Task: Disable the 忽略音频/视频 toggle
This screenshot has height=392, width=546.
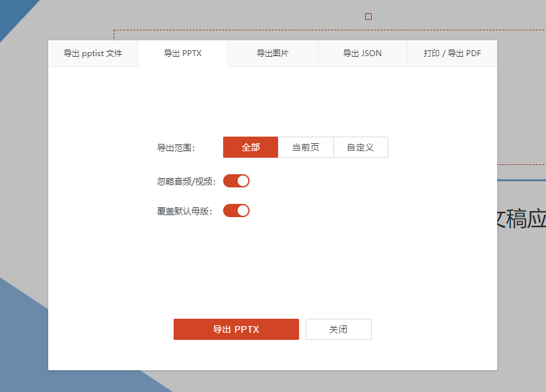Action: (236, 180)
